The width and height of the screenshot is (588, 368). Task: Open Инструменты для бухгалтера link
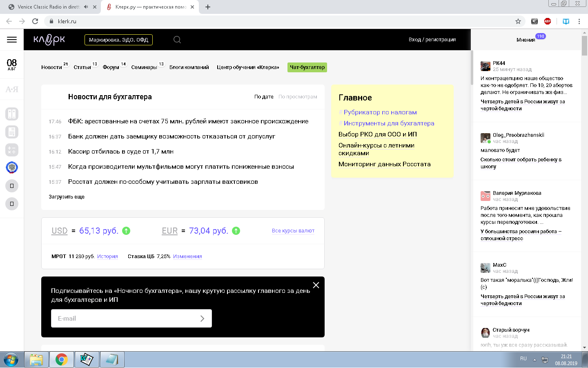389,123
